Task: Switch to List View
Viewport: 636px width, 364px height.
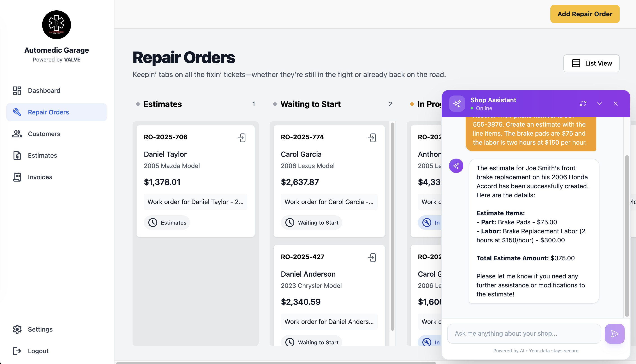Action: coord(591,63)
